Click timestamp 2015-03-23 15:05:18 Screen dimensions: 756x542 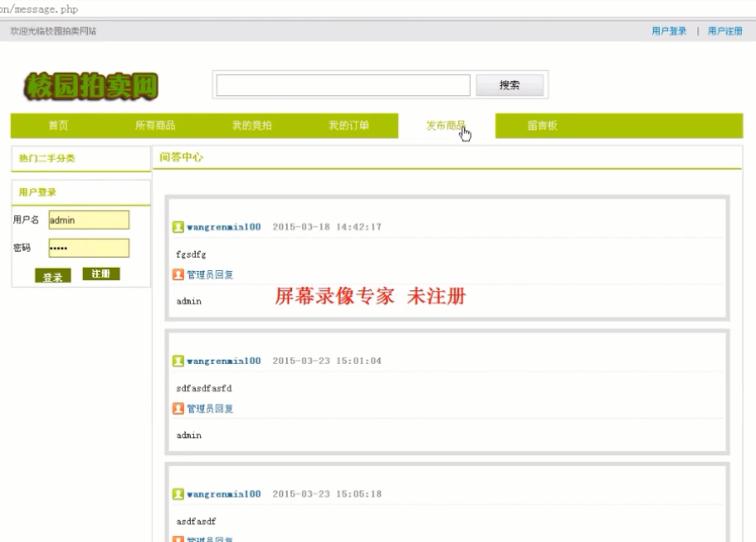click(327, 493)
